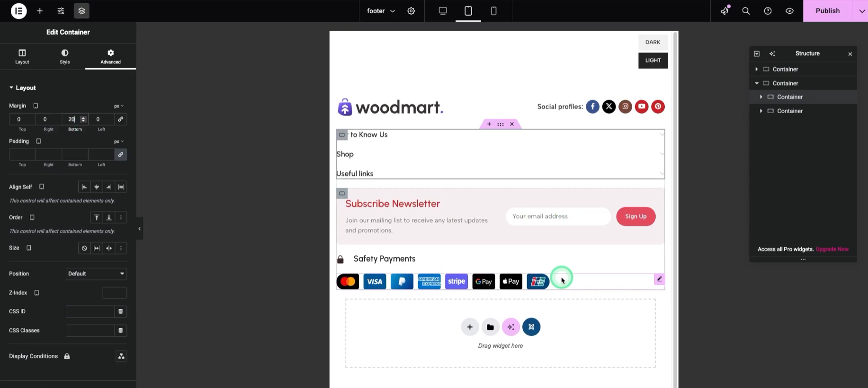
Task: Toggle Align Self responsive device control
Action: point(42,187)
